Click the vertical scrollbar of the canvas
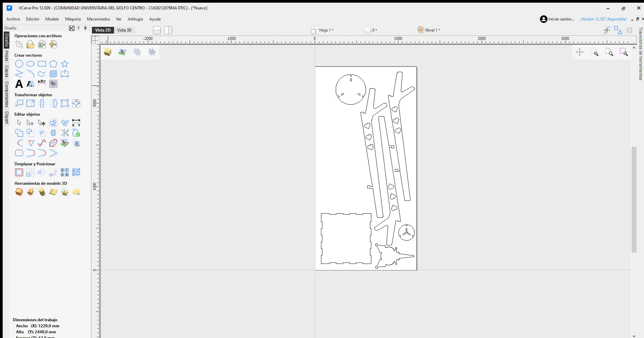The width and height of the screenshot is (644, 338). [634, 200]
